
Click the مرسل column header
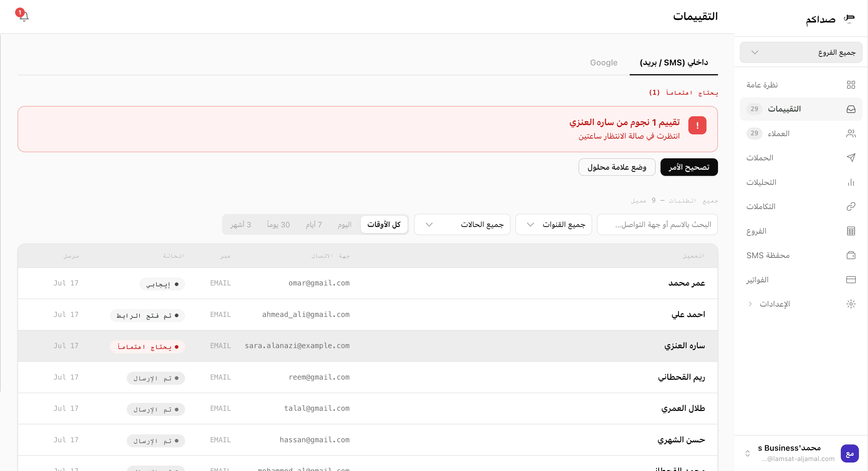71,256
